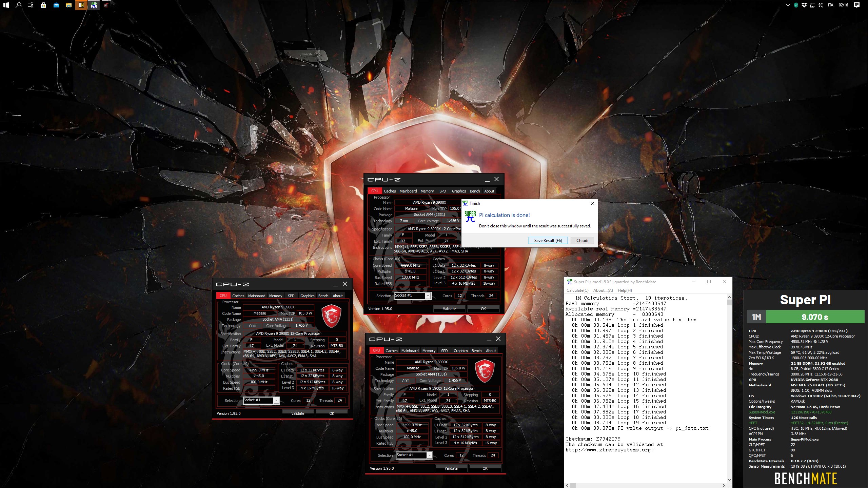This screenshot has width=868, height=488.
Task: Click Validate in bottom CPU-Z window
Action: click(x=451, y=468)
